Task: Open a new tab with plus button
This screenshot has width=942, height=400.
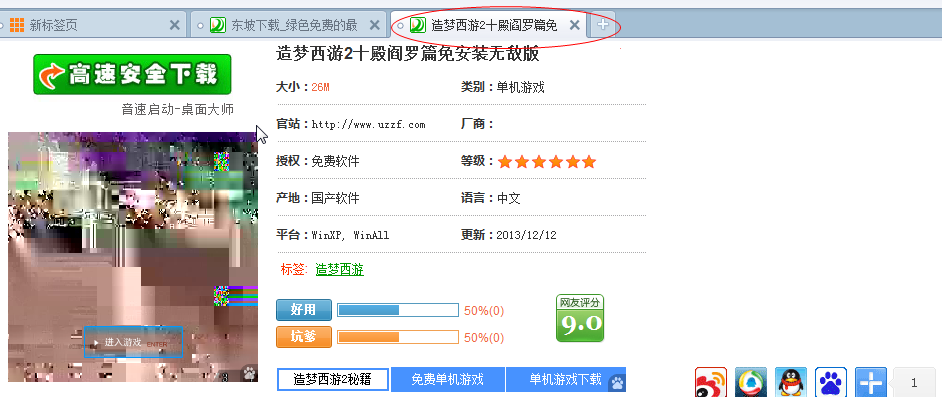Action: point(603,25)
